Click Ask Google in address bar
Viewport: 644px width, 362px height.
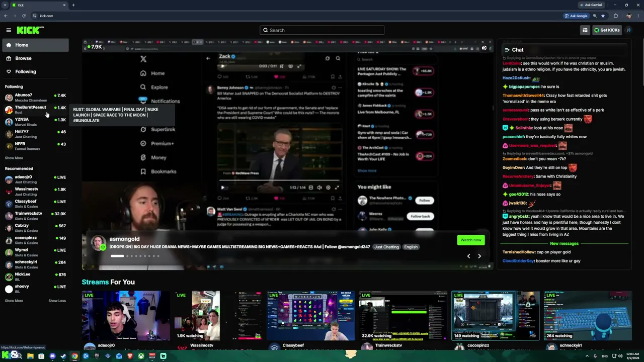coord(576,16)
